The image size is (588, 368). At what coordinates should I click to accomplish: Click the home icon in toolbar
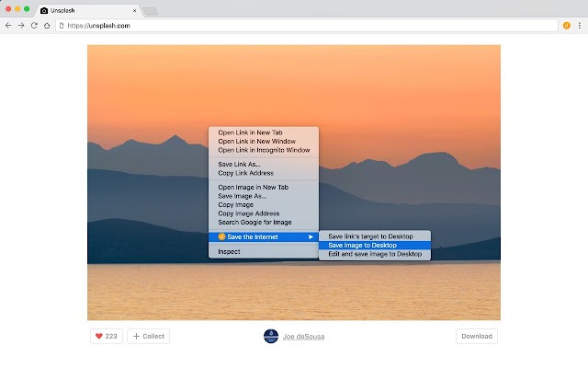point(47,26)
